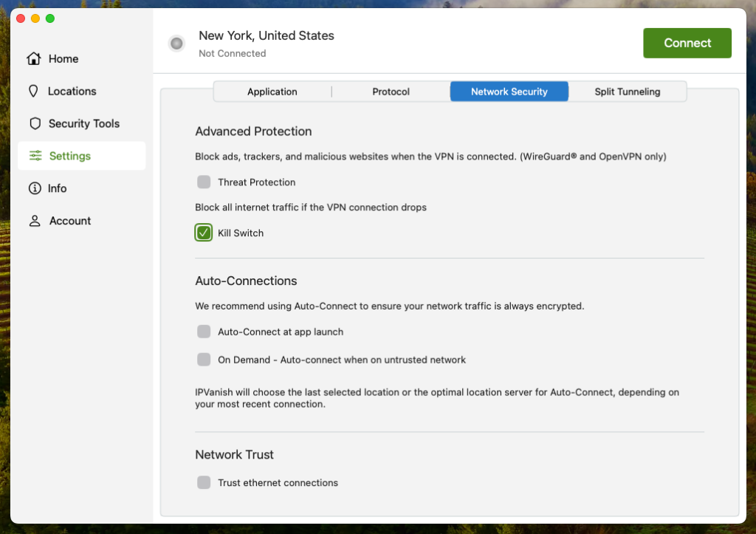Select the Settings label in sidebar
Image resolution: width=756 pixels, height=534 pixels.
(70, 156)
